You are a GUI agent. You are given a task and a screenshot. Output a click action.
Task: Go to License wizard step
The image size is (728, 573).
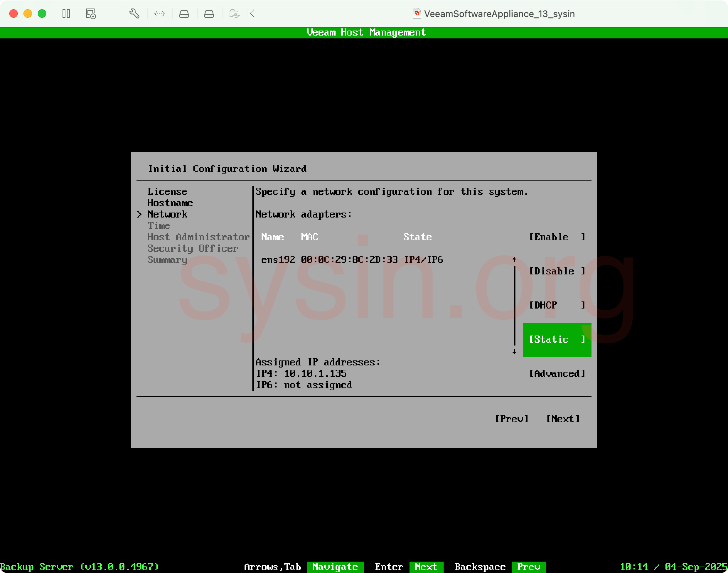pyautogui.click(x=167, y=192)
